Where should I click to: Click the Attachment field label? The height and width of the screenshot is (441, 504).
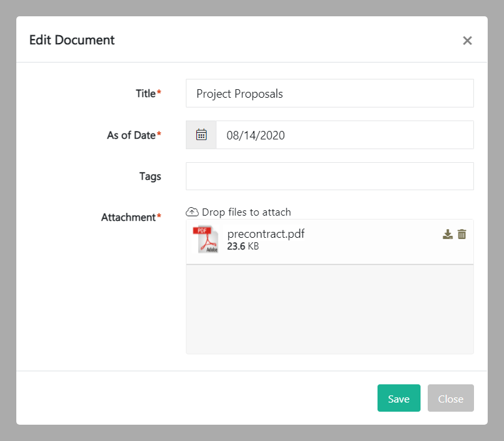click(128, 217)
